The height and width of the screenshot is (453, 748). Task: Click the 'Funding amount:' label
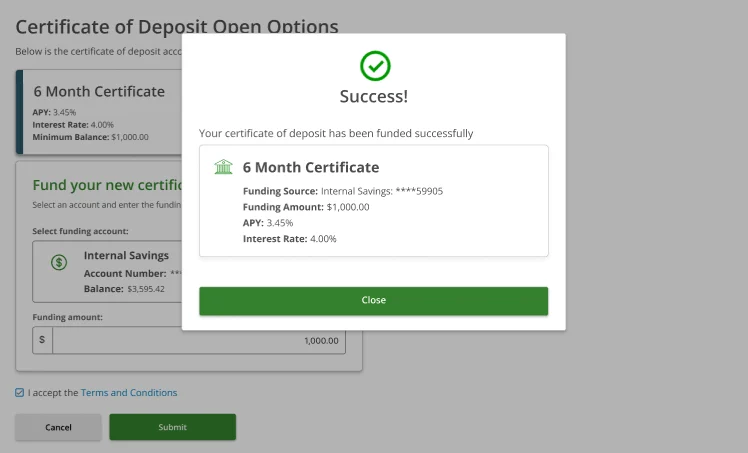pos(68,317)
